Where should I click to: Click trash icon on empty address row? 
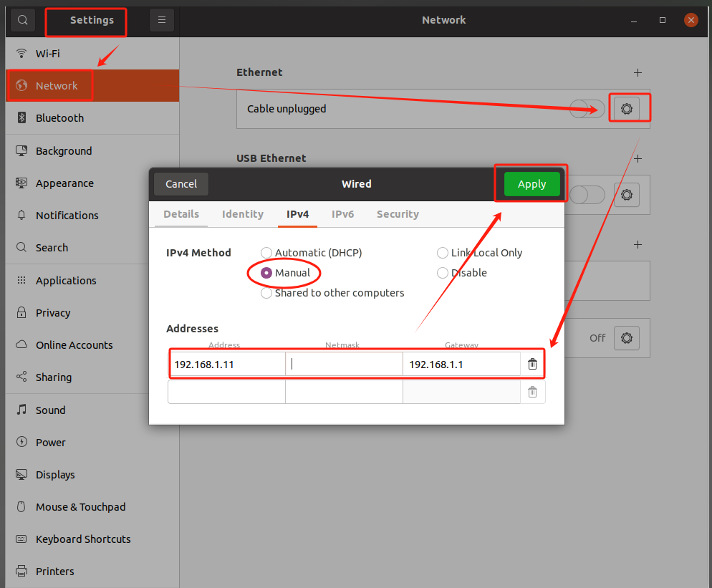pos(532,392)
